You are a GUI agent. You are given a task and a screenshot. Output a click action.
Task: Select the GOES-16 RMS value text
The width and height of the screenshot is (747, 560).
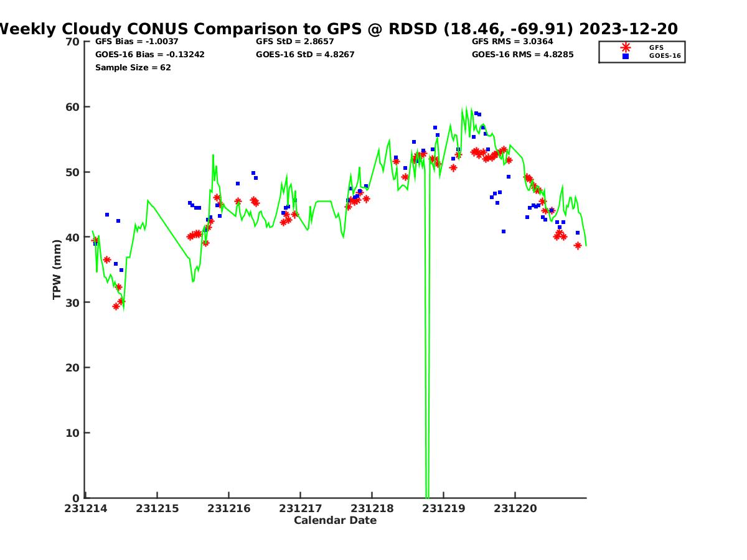click(x=522, y=55)
